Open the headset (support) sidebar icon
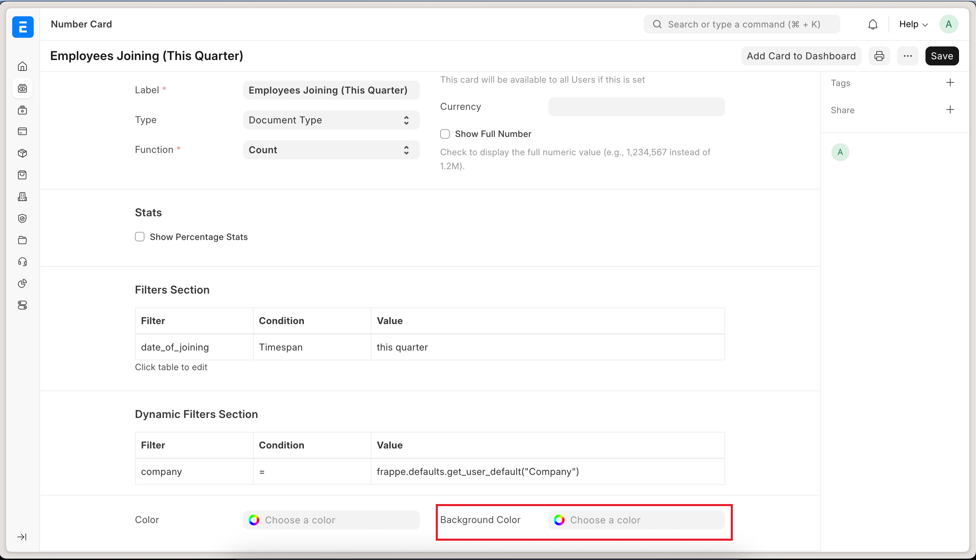This screenshot has height=560, width=976. click(22, 262)
